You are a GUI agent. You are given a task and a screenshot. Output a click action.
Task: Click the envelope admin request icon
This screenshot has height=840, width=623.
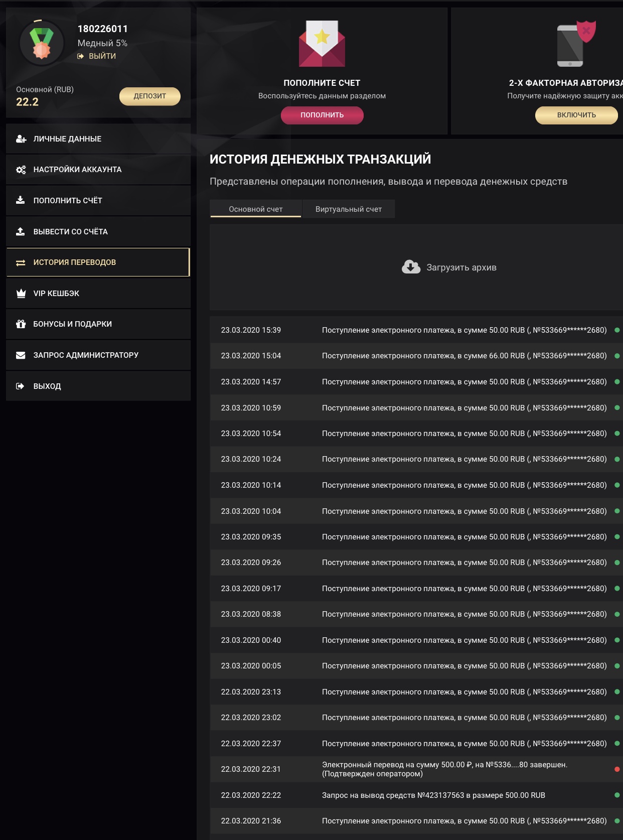21,355
